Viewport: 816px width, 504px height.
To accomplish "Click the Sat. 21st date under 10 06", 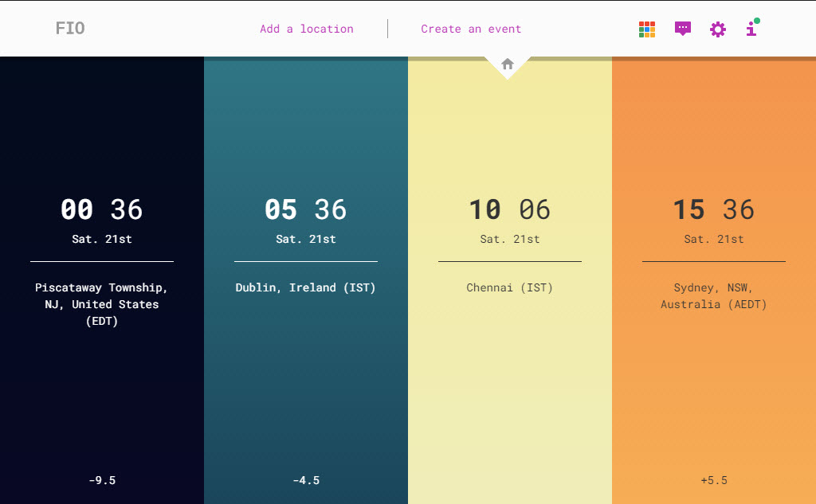I will 510,239.
